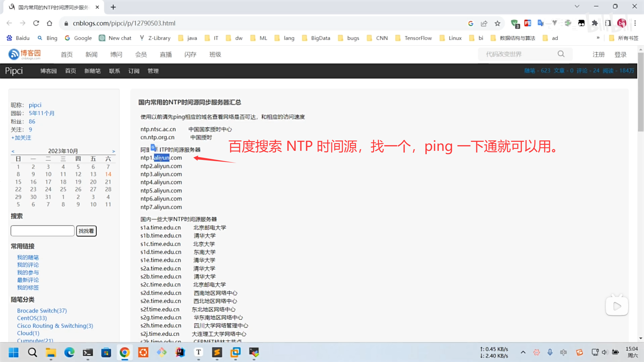Click the 找找看 search button

[x=86, y=231]
